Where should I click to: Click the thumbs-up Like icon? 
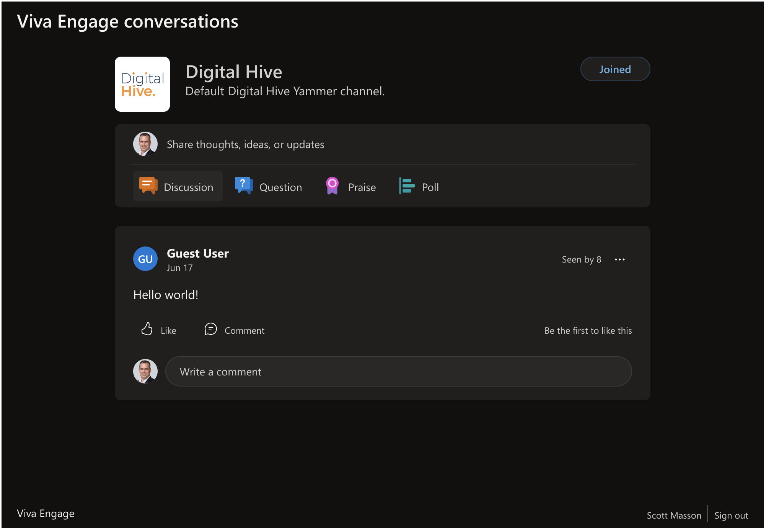[147, 329]
